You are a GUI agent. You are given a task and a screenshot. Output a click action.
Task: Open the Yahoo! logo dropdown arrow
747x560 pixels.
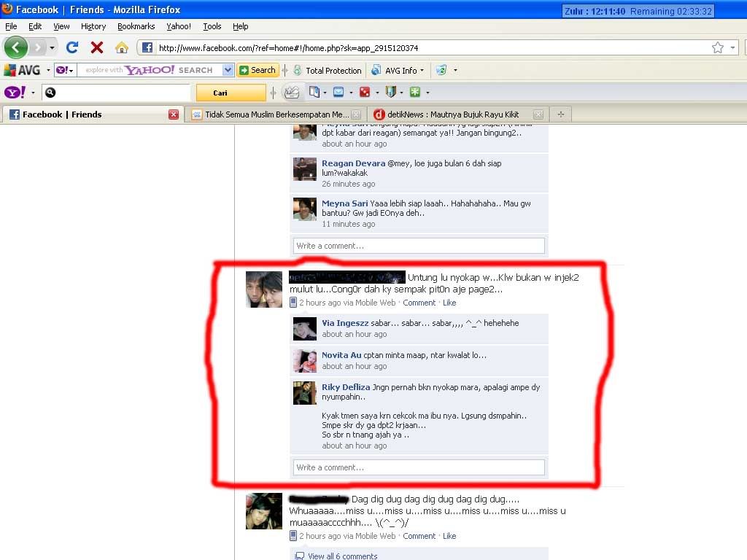pyautogui.click(x=33, y=93)
